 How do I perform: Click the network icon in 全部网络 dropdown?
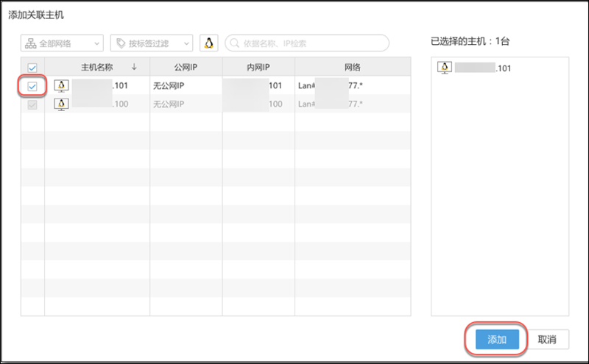(30, 43)
